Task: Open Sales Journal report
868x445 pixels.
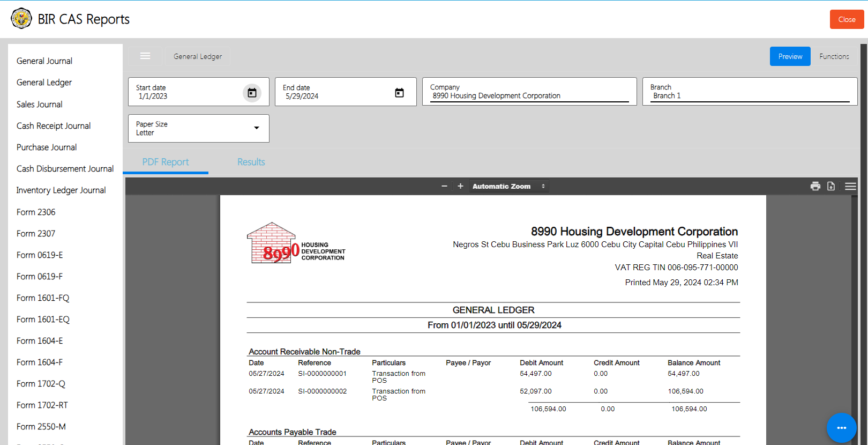Action: 39,105
